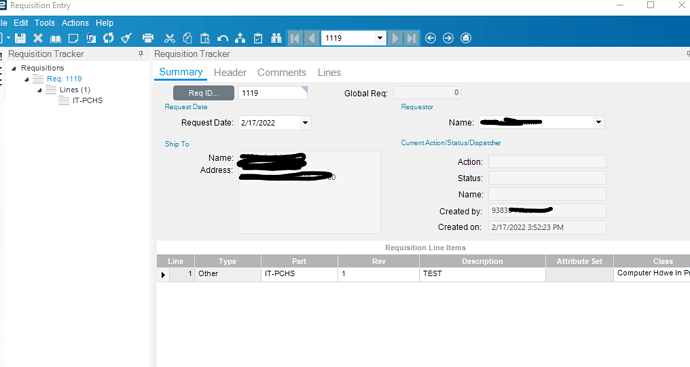Viewport: 690px width, 367px height.
Task: Open the Edit menu
Action: click(21, 23)
